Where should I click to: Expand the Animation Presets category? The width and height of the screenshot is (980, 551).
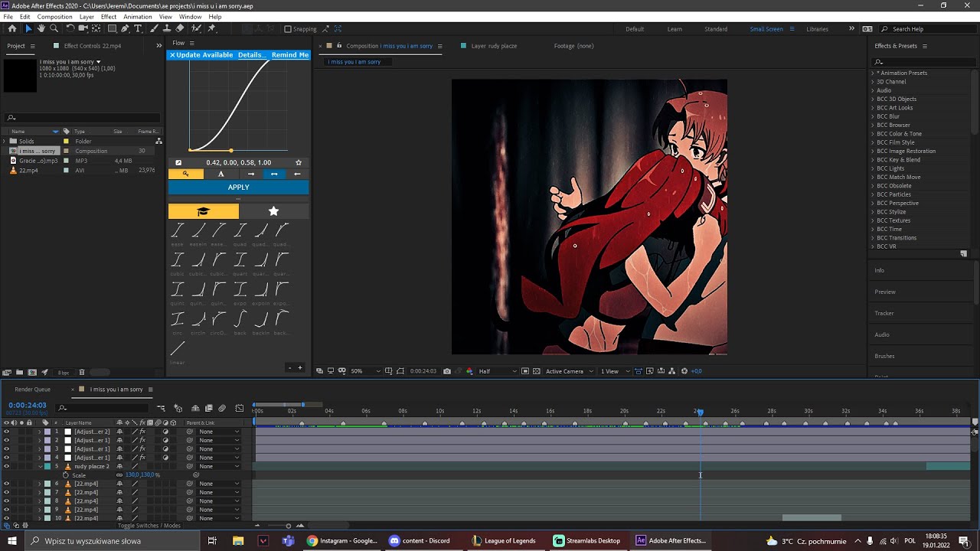[x=872, y=73]
